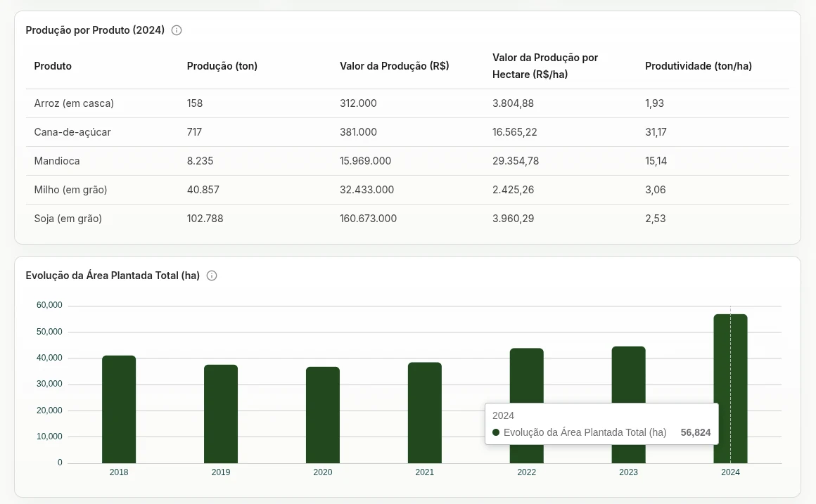Image resolution: width=816 pixels, height=504 pixels.
Task: Click info icon beside Produção por Produto
Action: point(177,30)
